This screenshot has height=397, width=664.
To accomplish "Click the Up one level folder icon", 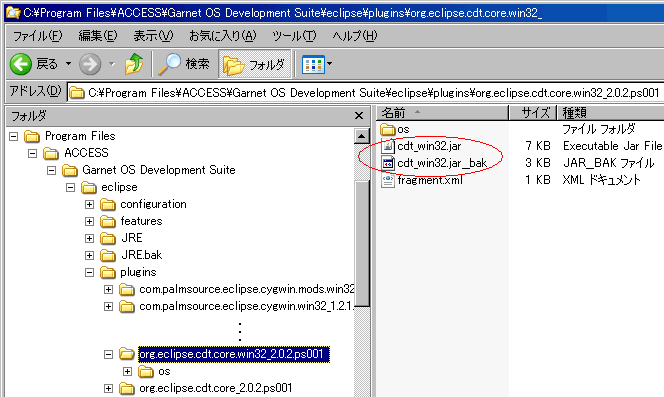I will tap(134, 64).
